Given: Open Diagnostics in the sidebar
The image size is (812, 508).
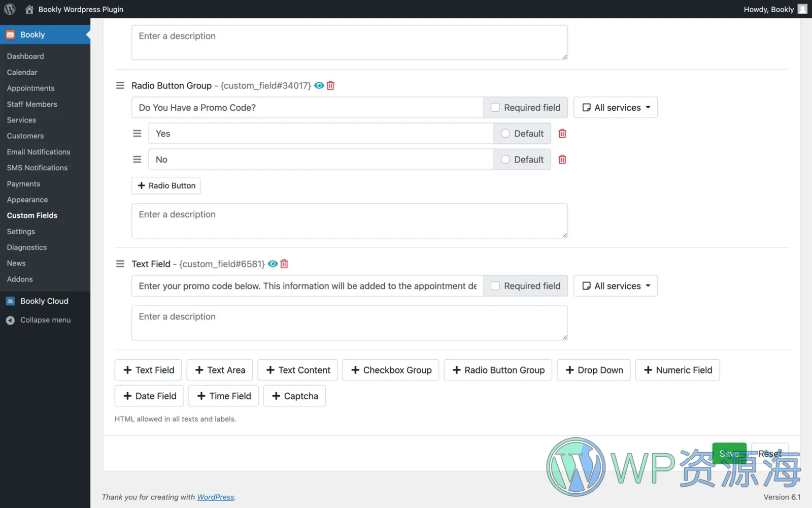Looking at the screenshot, I should coord(27,247).
